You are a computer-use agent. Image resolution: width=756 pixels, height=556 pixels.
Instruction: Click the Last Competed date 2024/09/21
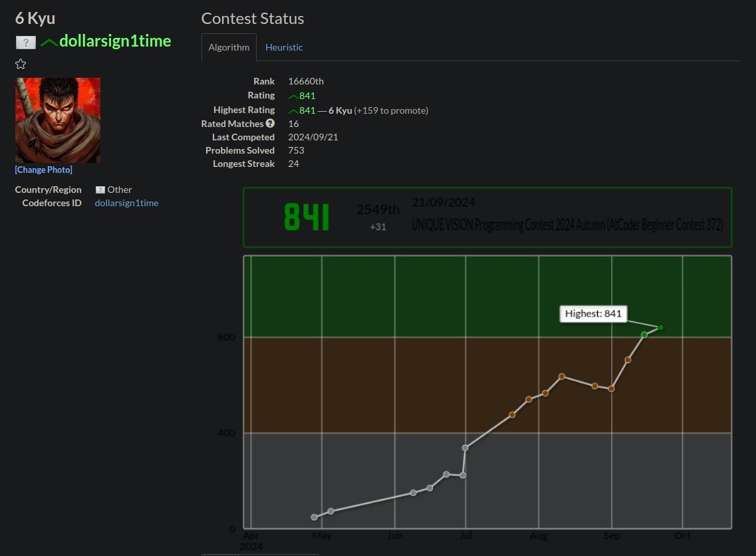[313, 137]
